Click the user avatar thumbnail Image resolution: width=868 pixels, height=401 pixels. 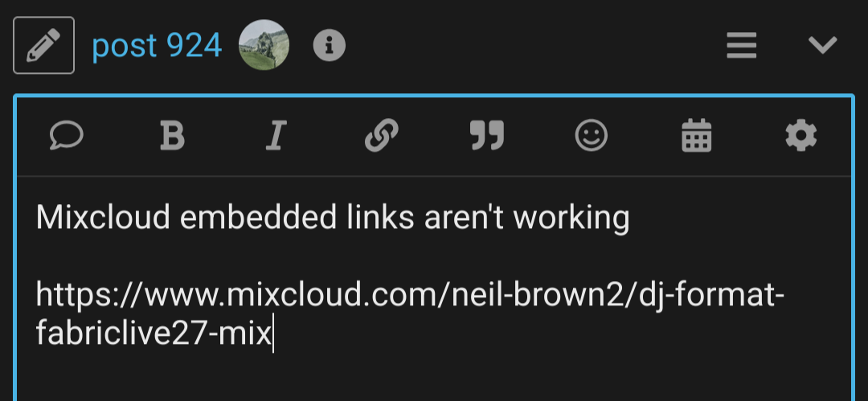coord(264,45)
